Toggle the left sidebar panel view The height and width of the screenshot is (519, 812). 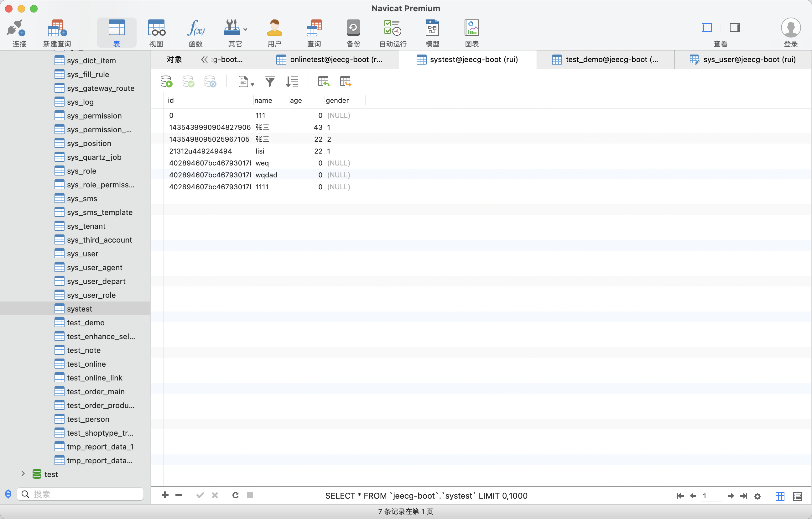point(706,28)
